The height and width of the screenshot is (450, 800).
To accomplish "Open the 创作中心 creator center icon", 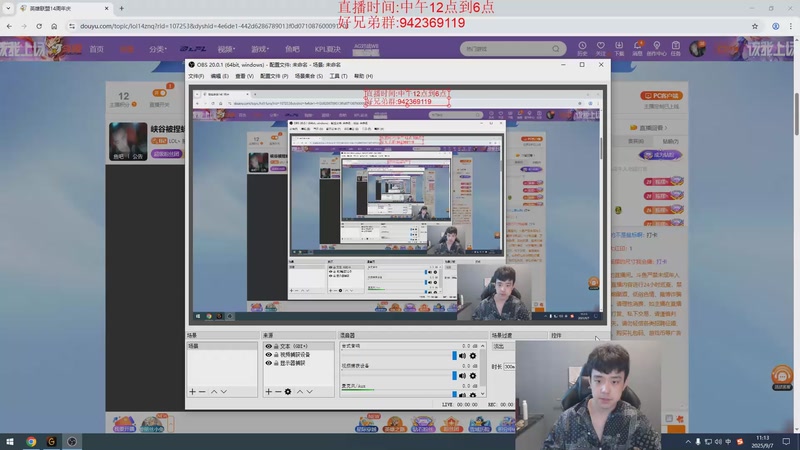I will pyautogui.click(x=657, y=48).
